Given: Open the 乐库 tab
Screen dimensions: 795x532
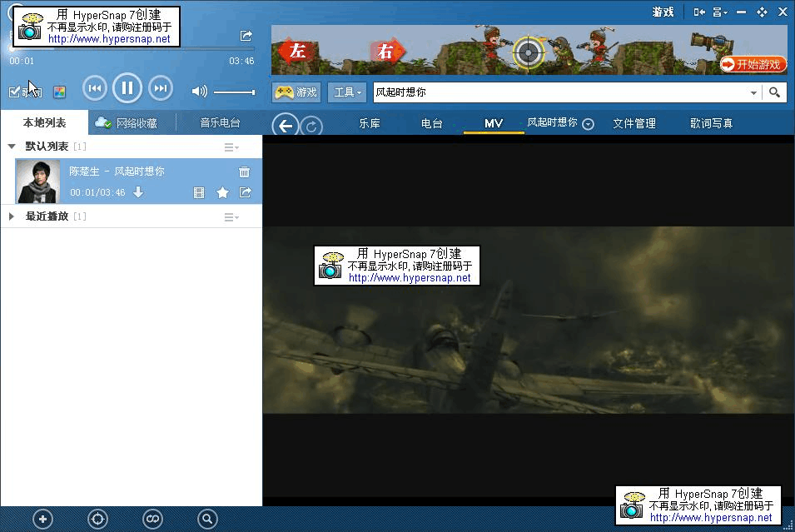Looking at the screenshot, I should (x=369, y=123).
